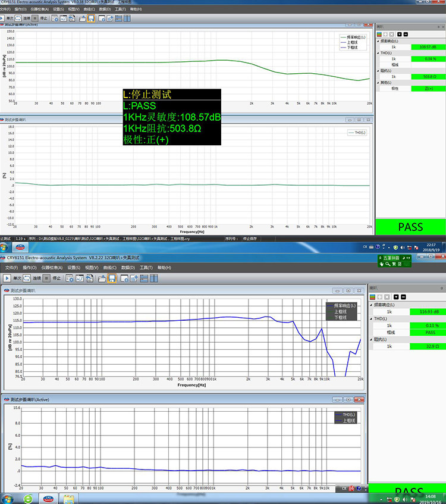
Task: Open 工具(T) menu in upper window
Action: (121, 9)
